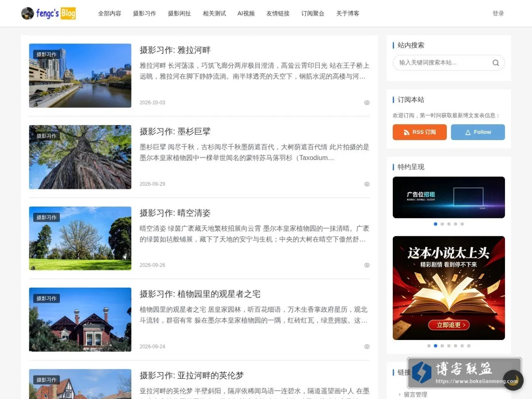Open 全部内容 menu item

click(x=110, y=13)
